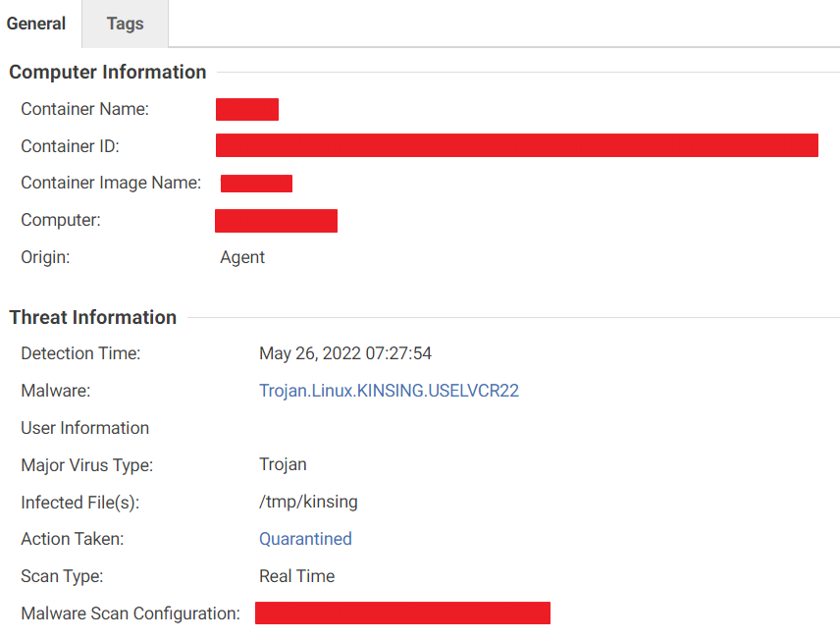840x640 pixels.
Task: Click the Scan Type value Real Time
Action: pyautogui.click(x=296, y=576)
